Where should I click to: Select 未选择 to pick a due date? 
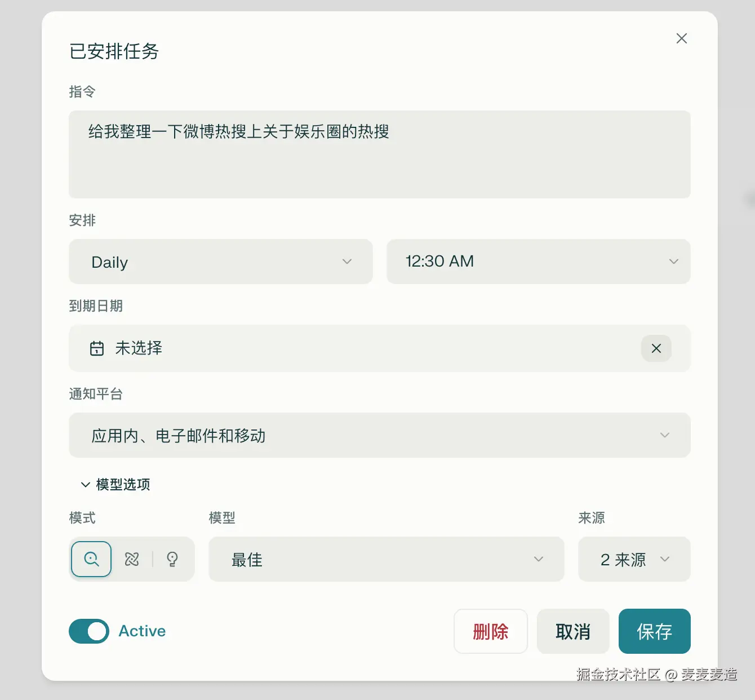point(138,348)
